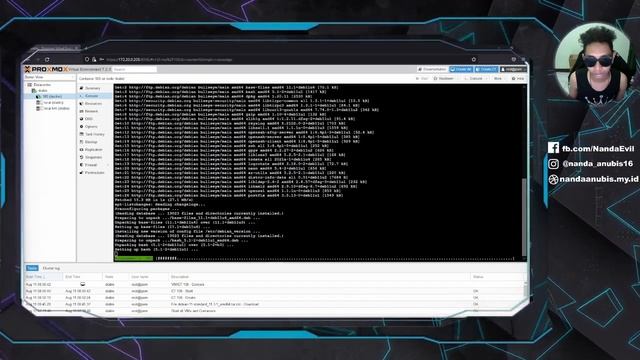Sort by the Description column header

click(320, 277)
